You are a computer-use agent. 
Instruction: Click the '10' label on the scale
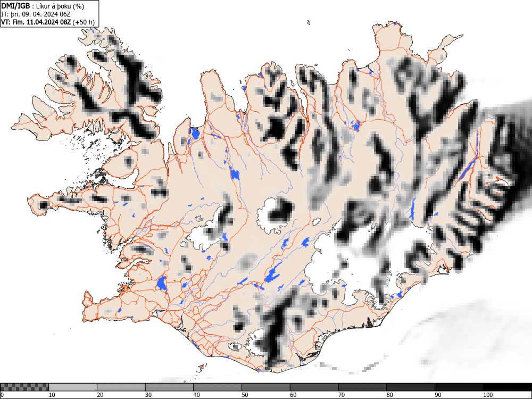(x=52, y=395)
